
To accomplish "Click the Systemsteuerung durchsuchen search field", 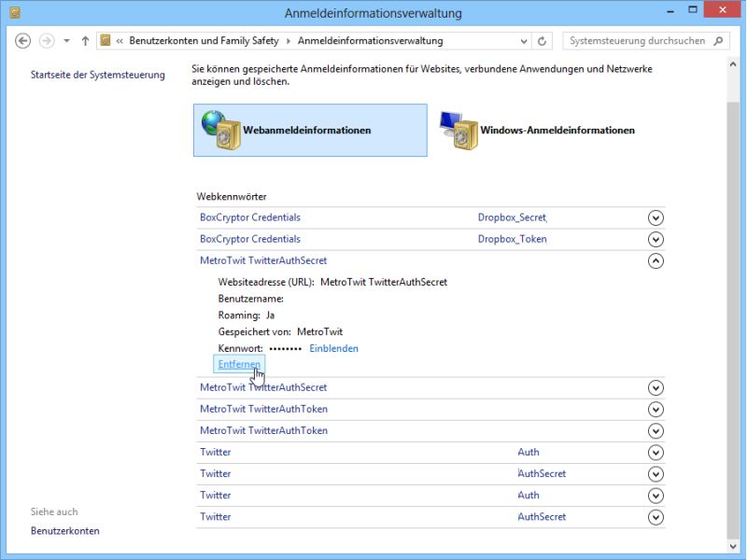I will [x=646, y=41].
